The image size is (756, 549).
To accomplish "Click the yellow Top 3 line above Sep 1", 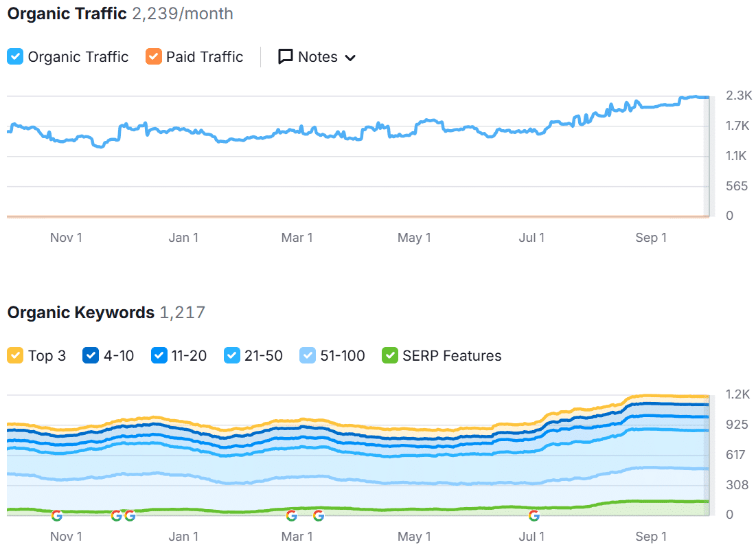I will click(651, 396).
